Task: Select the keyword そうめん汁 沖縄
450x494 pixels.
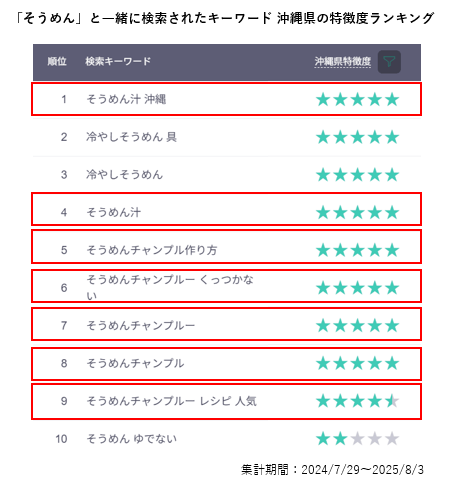Action: (126, 99)
